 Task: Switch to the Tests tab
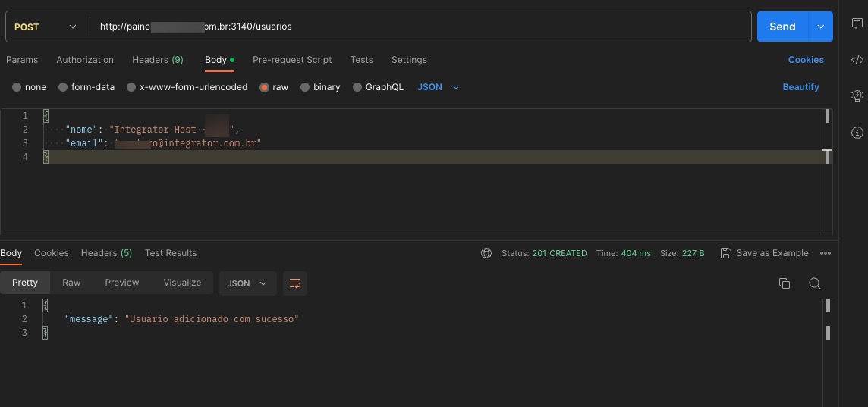coord(361,60)
